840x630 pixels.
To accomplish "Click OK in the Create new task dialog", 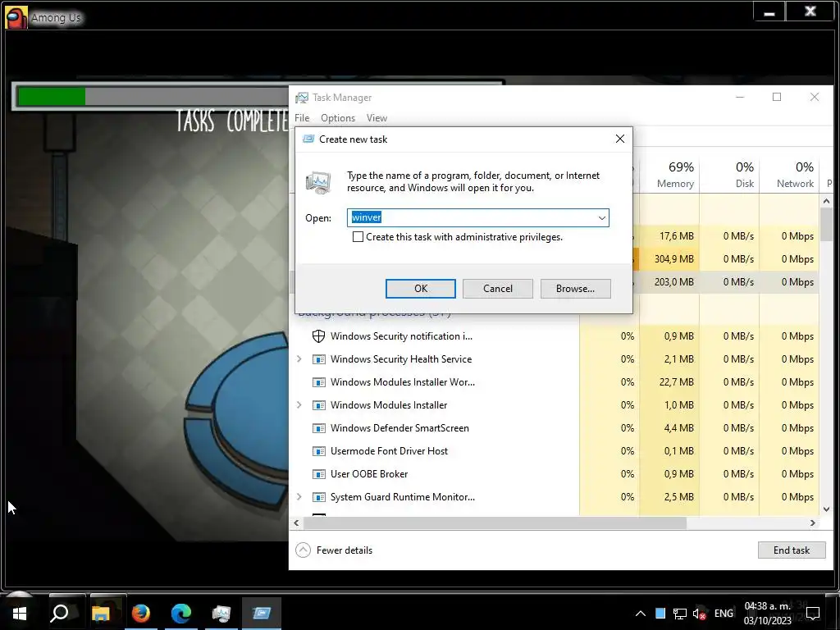I will [421, 289].
